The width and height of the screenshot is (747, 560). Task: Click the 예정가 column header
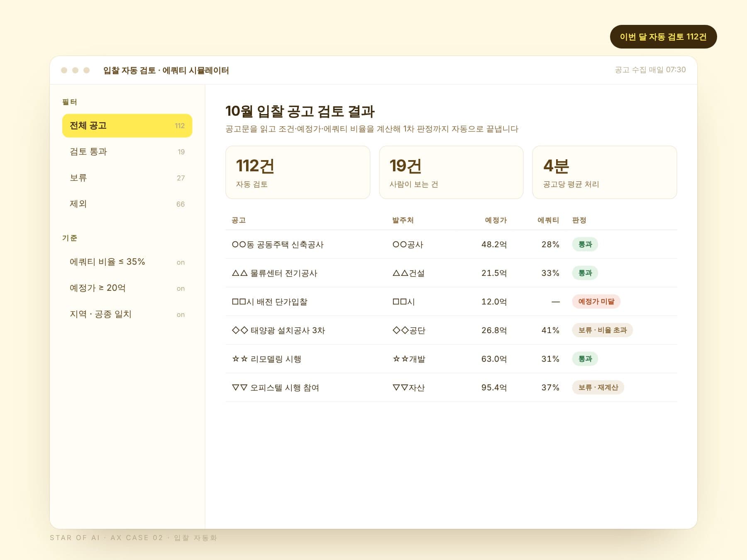tap(496, 220)
